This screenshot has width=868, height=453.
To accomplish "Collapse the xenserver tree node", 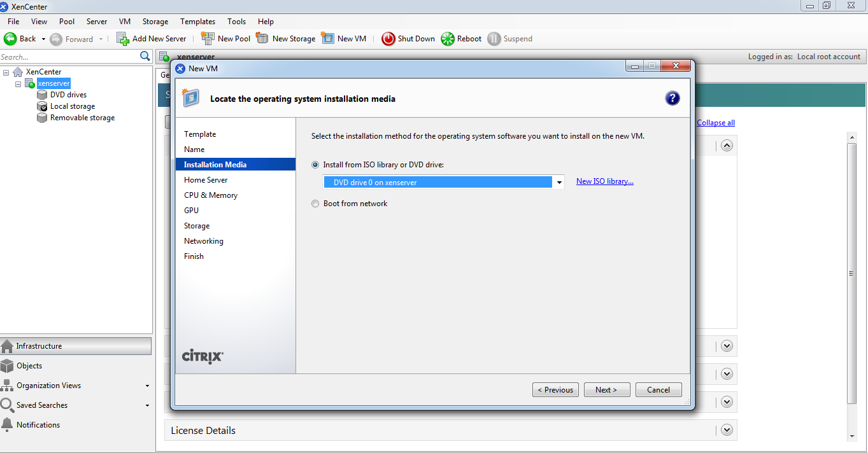I will tap(18, 83).
